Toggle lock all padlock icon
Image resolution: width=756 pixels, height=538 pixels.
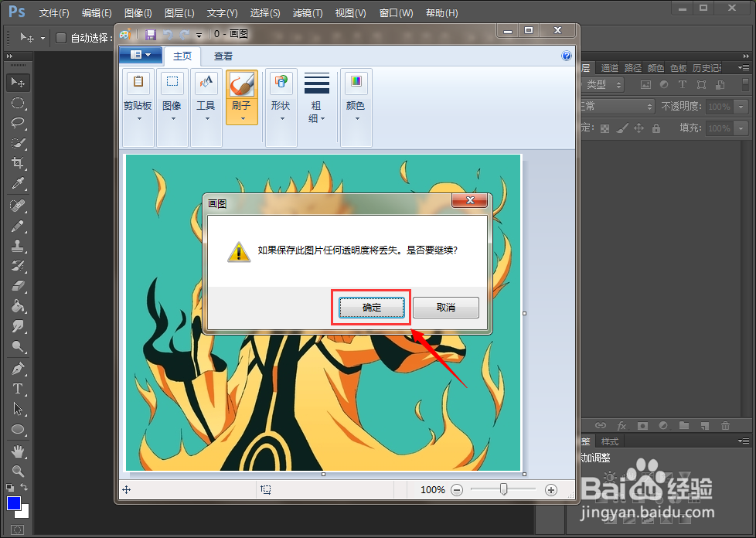point(656,128)
